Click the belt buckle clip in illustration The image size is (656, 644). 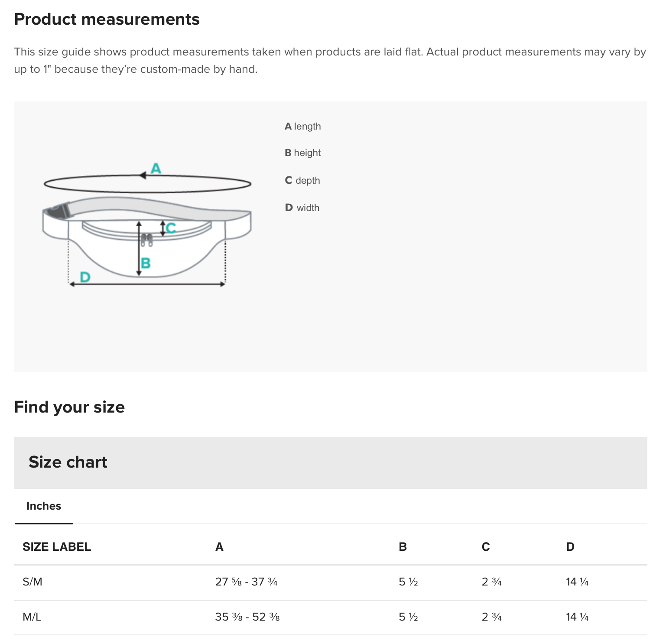tap(57, 211)
